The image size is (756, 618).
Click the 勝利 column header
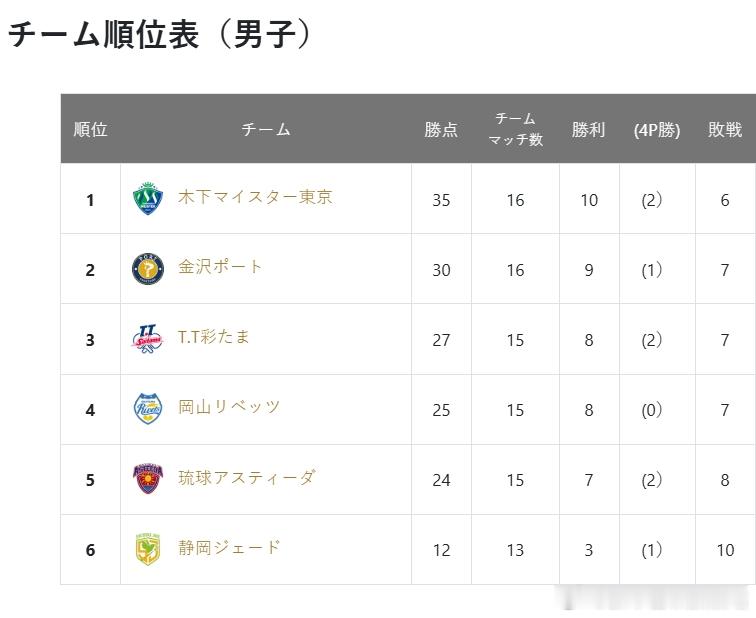tap(589, 129)
